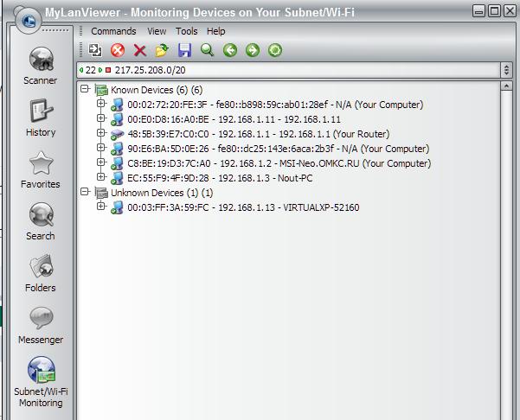
Task: Open the Help menu
Action: click(216, 31)
